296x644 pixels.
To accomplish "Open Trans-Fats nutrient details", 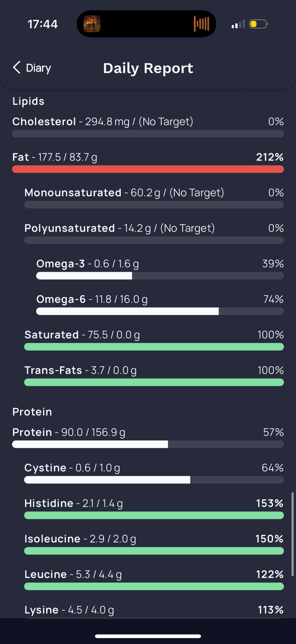I will [x=154, y=375].
